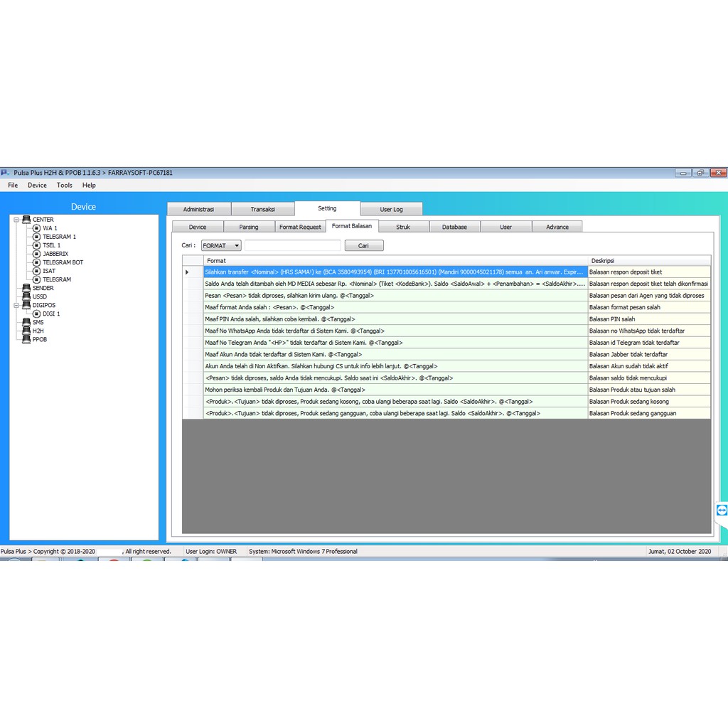Click the SMS group icon

pos(26,322)
